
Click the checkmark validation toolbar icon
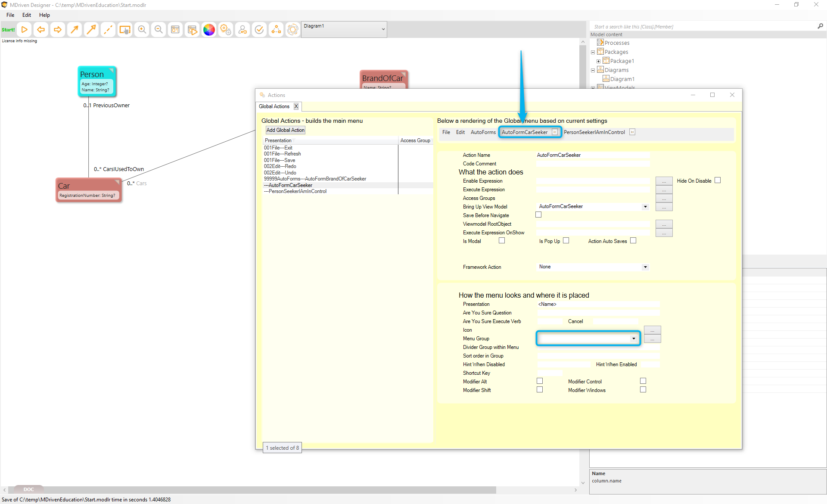[x=259, y=30]
